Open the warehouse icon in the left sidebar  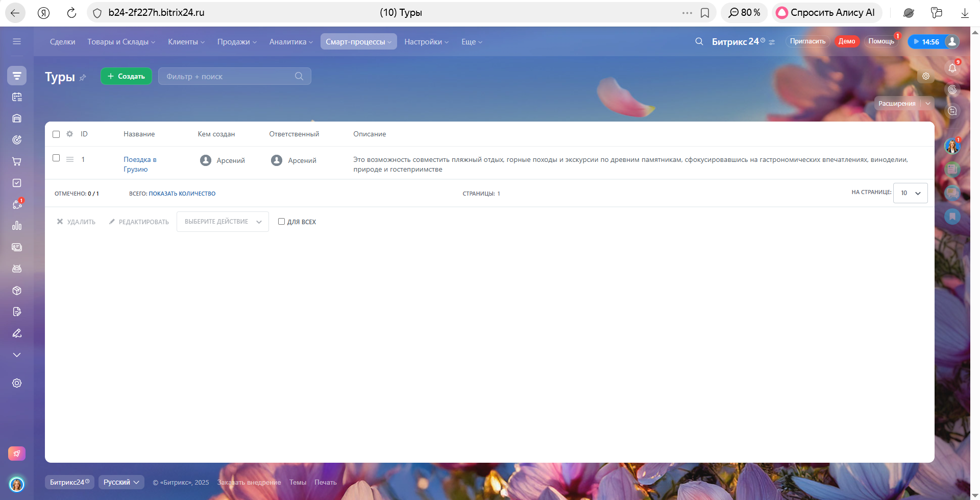pyautogui.click(x=17, y=118)
